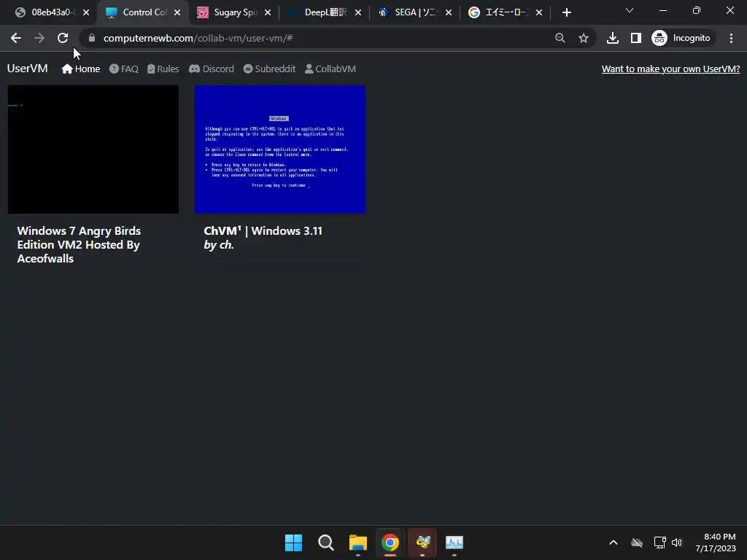Open the Subreddit link
Viewport: 747px width, 560px height.
tap(270, 69)
